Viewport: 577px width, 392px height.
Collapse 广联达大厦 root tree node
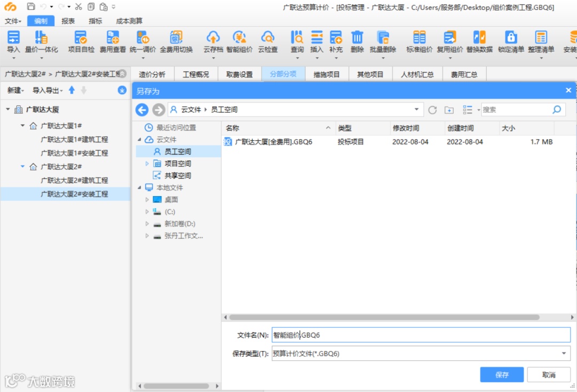(7, 109)
